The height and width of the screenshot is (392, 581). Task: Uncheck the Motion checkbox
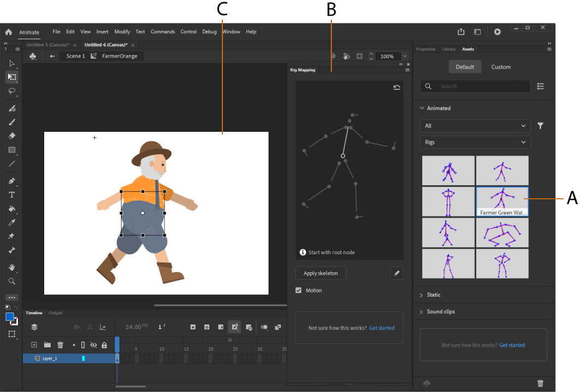click(299, 290)
